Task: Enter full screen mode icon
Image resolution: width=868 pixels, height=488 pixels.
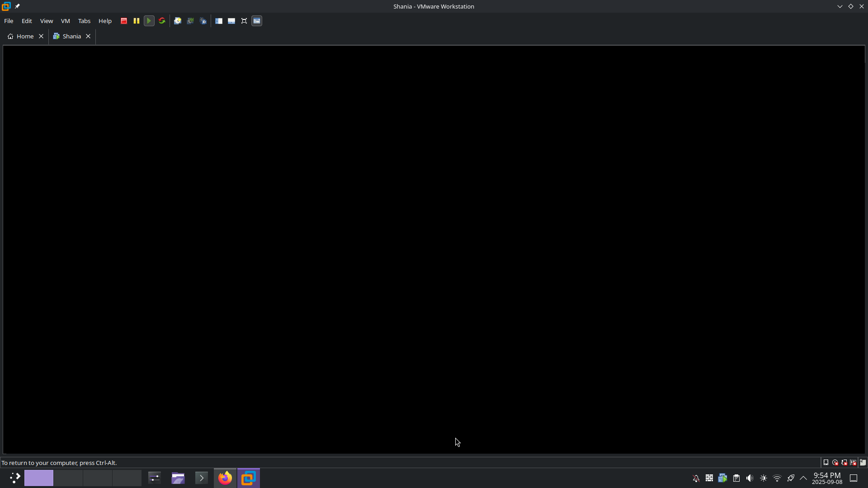Action: 244,21
